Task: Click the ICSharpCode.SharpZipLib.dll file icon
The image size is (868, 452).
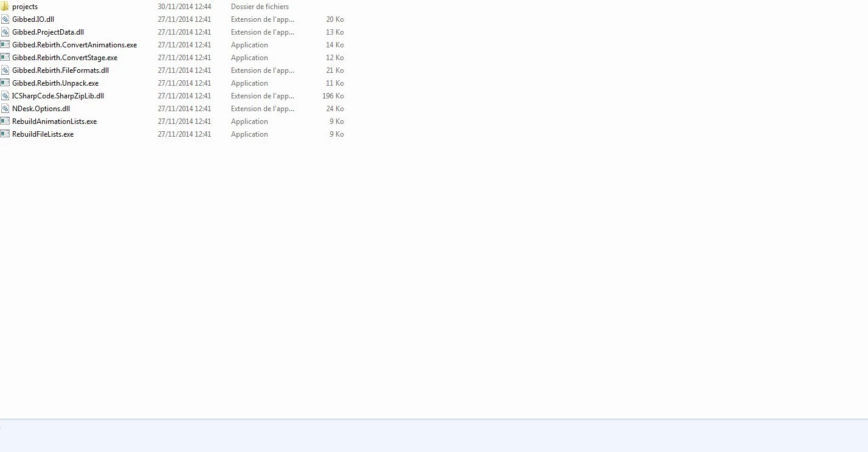Action: [x=5, y=96]
